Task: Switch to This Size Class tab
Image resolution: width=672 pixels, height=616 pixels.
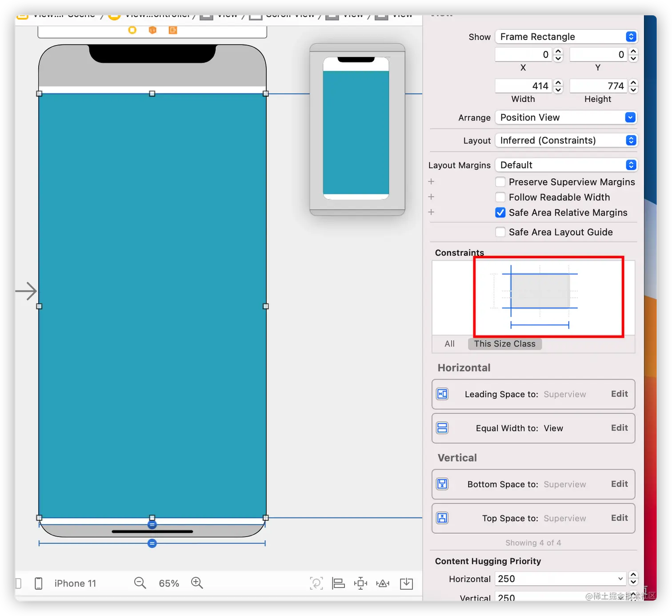Action: 504,344
